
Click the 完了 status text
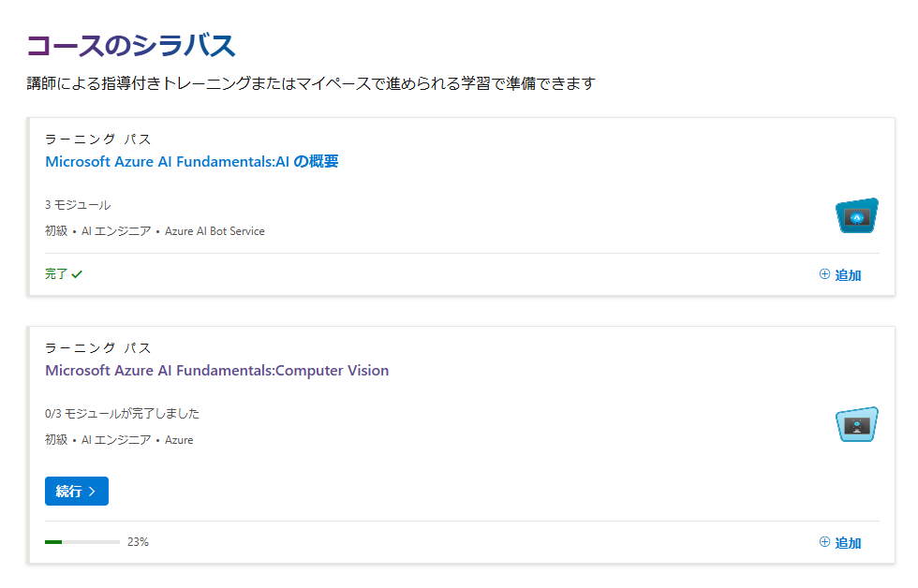point(57,273)
